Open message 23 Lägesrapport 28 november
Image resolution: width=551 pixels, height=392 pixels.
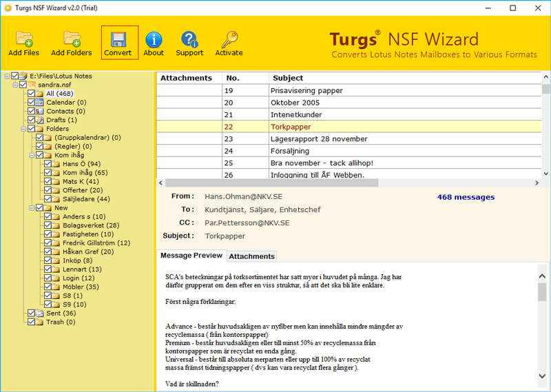click(349, 139)
